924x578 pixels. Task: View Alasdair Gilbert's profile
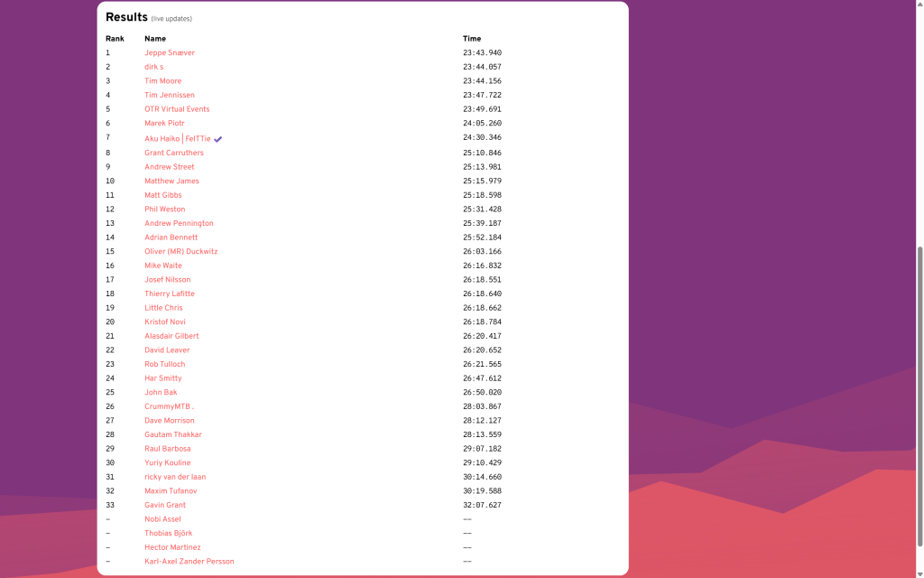[171, 336]
